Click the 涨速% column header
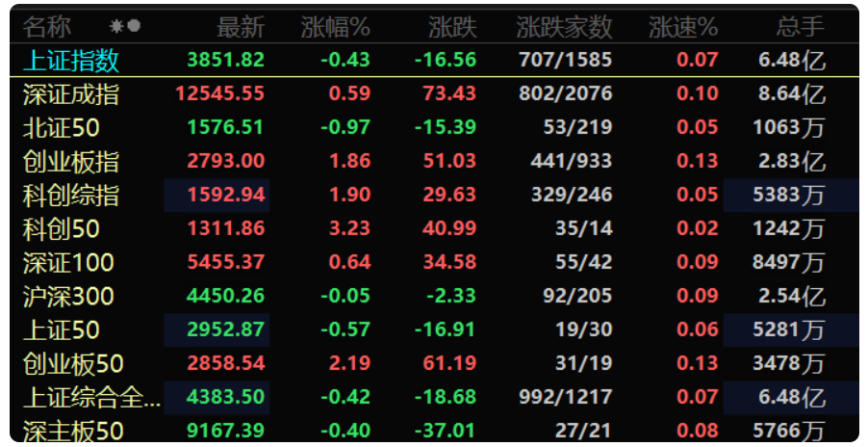Image resolution: width=868 pixels, height=447 pixels. [x=683, y=27]
